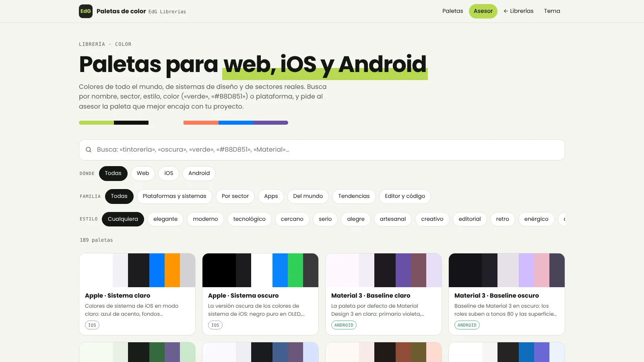The image size is (644, 362).
Task: Click blue swatch in Apple Sistema claro
Action: 157,270
